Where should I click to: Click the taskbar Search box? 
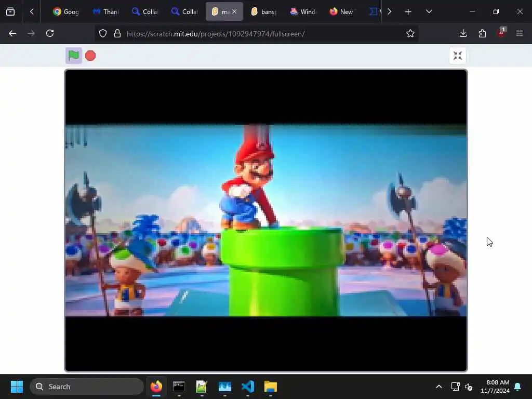click(87, 387)
